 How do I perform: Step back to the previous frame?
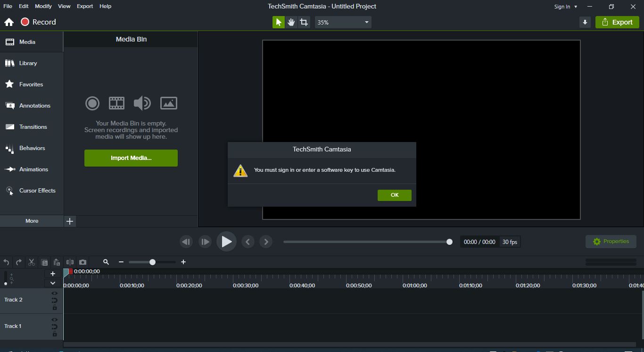[x=186, y=242]
